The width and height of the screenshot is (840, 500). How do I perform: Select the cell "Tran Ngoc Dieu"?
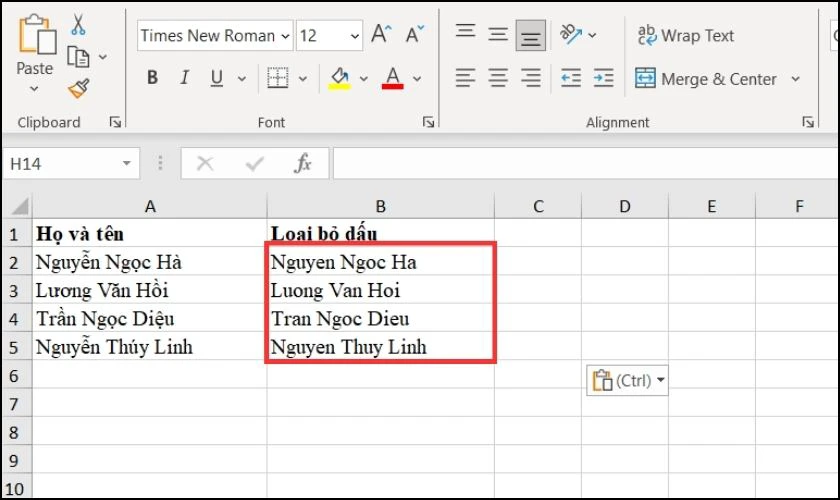(x=380, y=319)
